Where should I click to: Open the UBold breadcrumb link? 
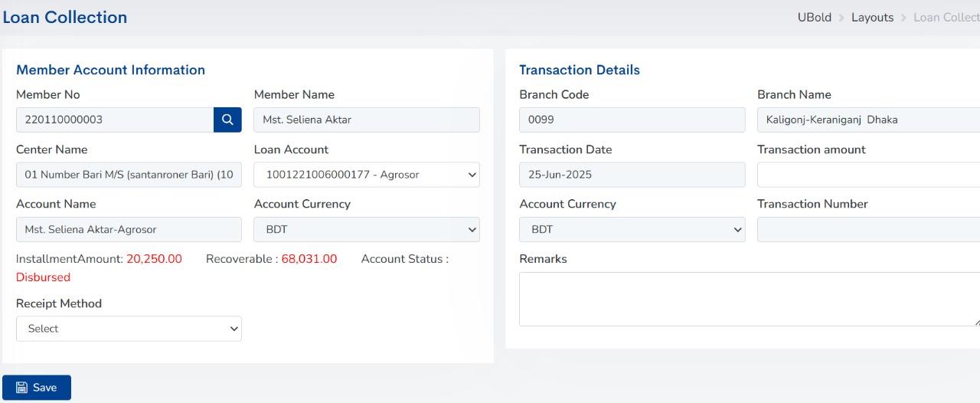(815, 17)
